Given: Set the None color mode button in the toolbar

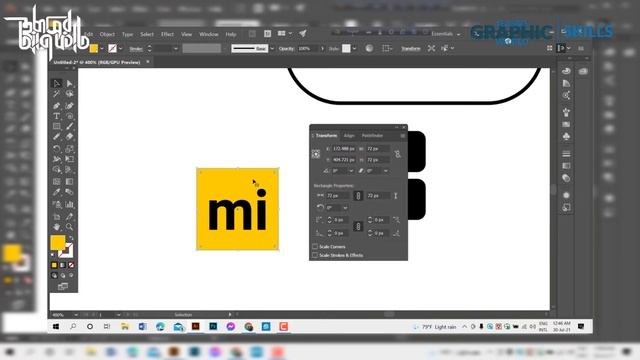Looking at the screenshot, I should tap(71, 265).
